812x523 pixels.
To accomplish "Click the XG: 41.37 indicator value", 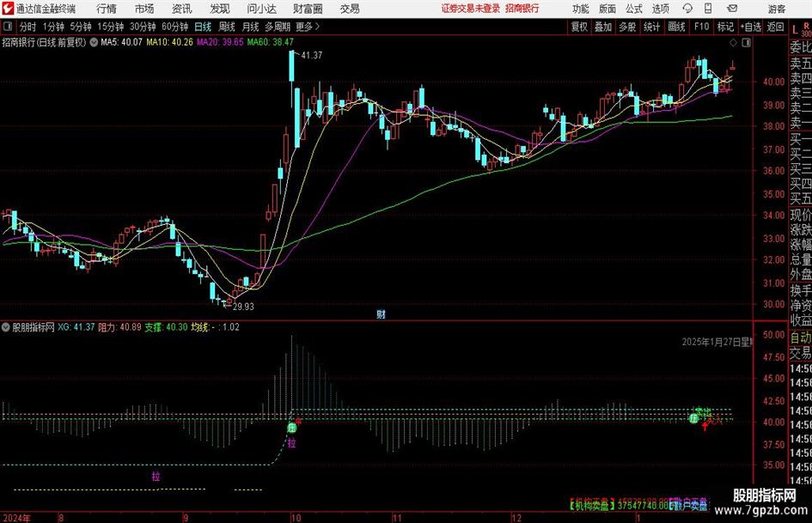I will [x=76, y=327].
